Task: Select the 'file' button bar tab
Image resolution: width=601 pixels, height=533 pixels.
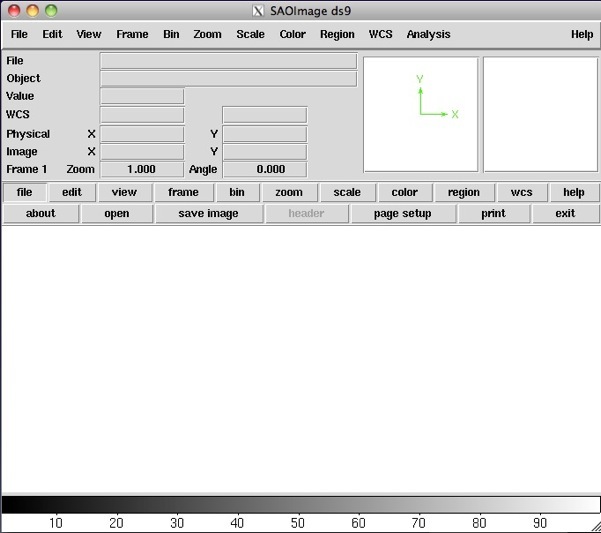Action: 25,192
